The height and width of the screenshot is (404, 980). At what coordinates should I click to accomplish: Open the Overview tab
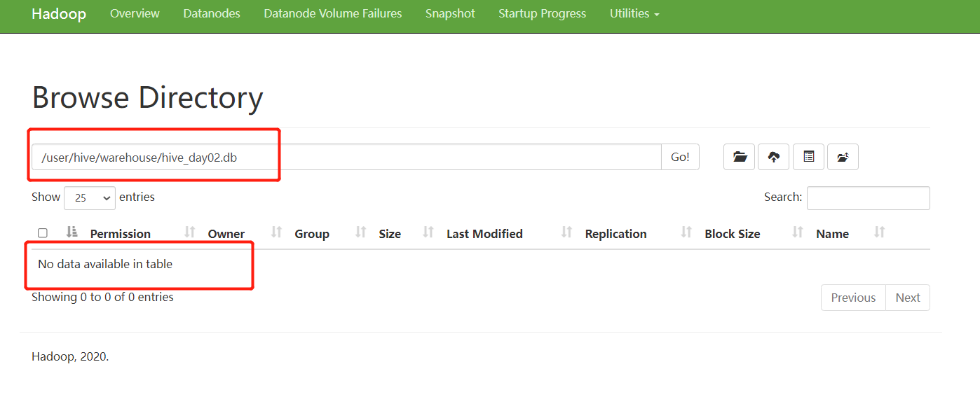click(x=135, y=14)
